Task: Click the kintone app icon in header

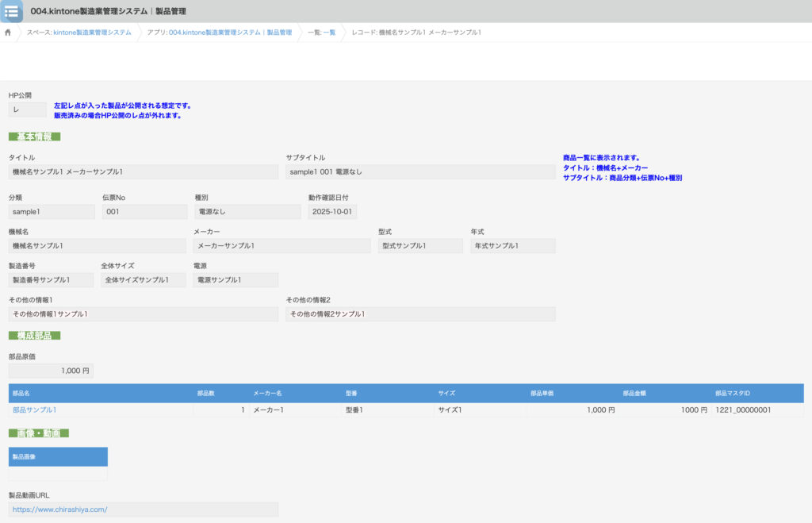Action: click(12, 11)
